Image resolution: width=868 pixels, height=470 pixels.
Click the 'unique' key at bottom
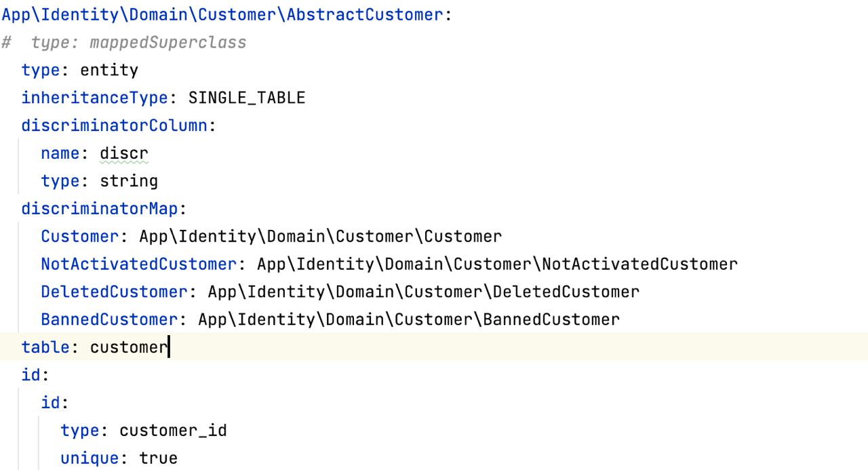tap(90, 458)
